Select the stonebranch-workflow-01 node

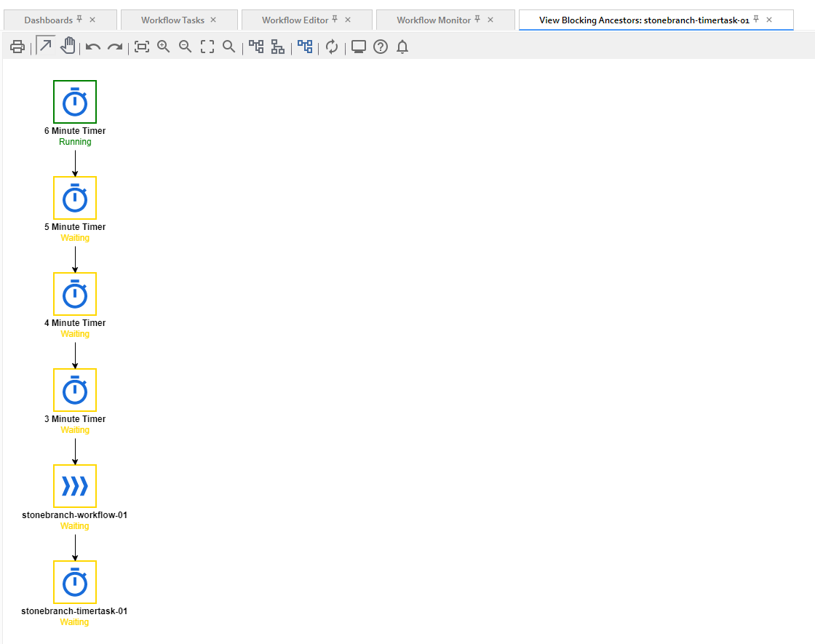point(75,486)
